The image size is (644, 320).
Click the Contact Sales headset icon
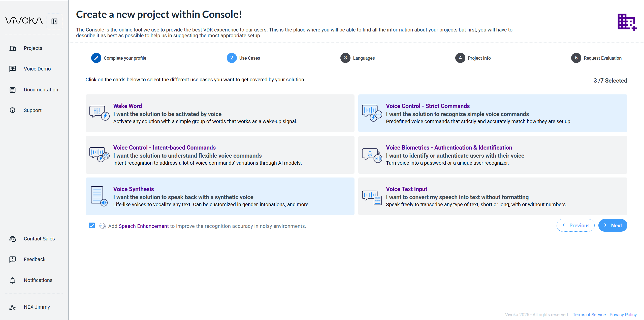[13, 239]
